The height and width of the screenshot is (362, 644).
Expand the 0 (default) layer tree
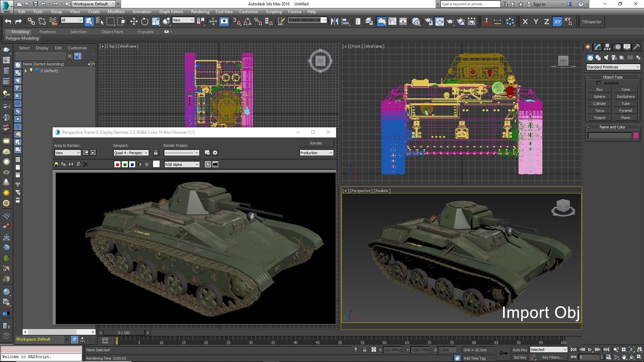point(25,71)
